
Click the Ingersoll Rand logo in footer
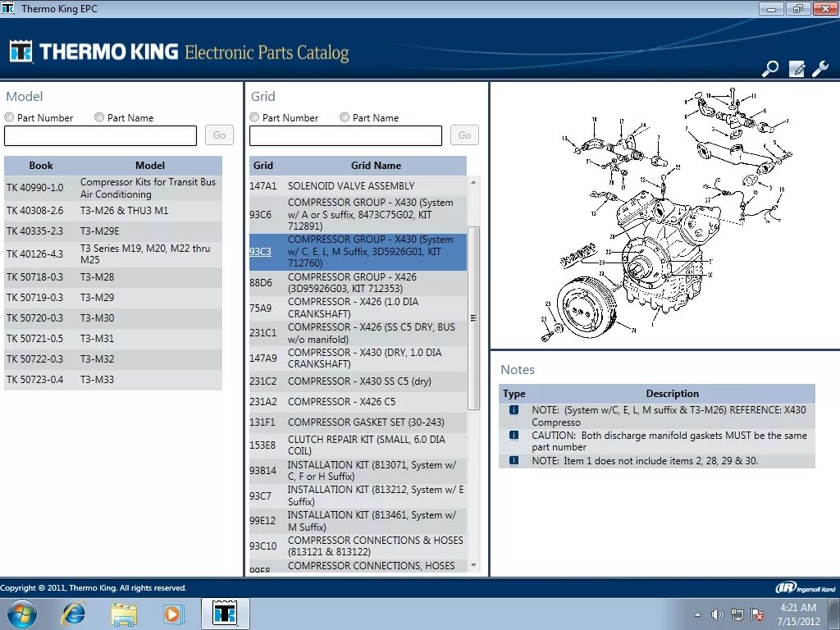point(806,588)
